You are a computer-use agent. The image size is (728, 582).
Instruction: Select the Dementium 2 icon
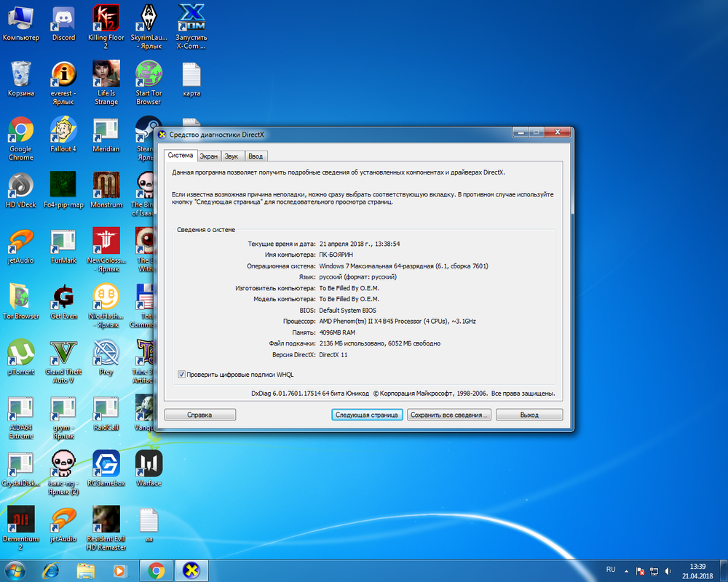click(21, 528)
